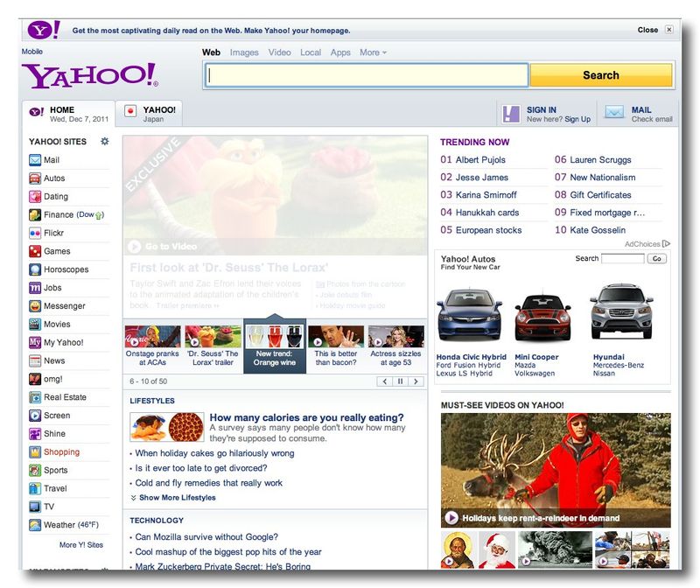Open the Shopping bag icon
700x588 pixels.
[35, 451]
